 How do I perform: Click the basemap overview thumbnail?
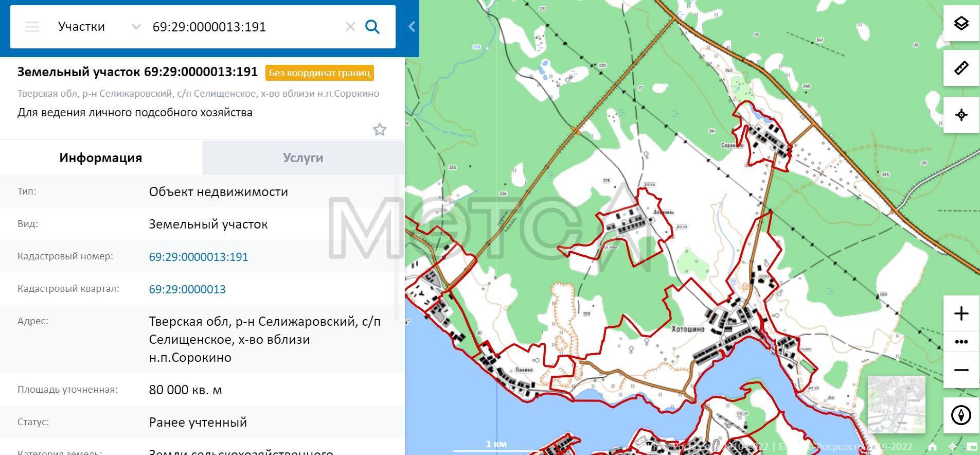pyautogui.click(x=896, y=405)
